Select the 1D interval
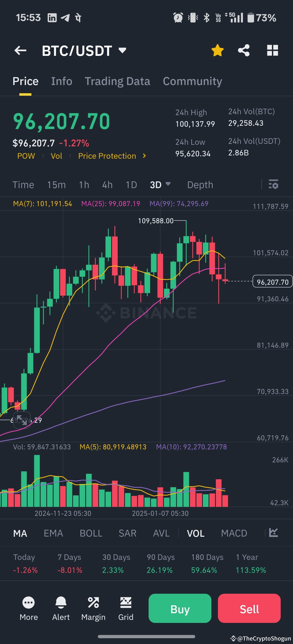This screenshot has width=293, height=644. 131,185
